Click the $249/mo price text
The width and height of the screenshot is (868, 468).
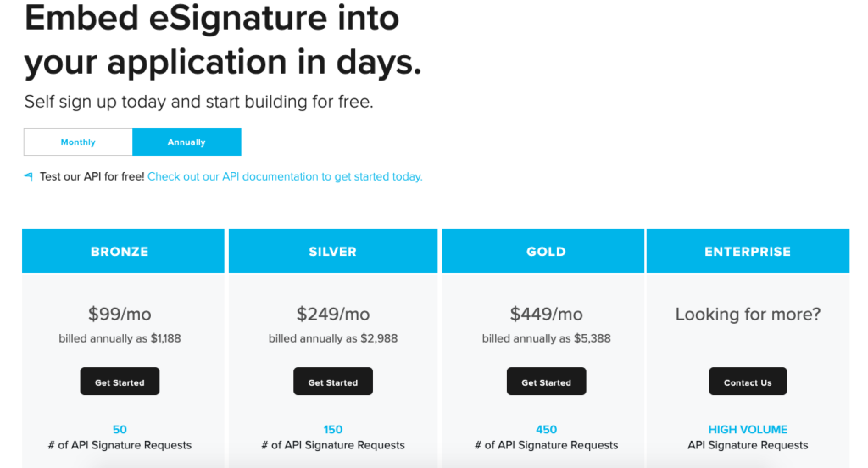pyautogui.click(x=332, y=314)
